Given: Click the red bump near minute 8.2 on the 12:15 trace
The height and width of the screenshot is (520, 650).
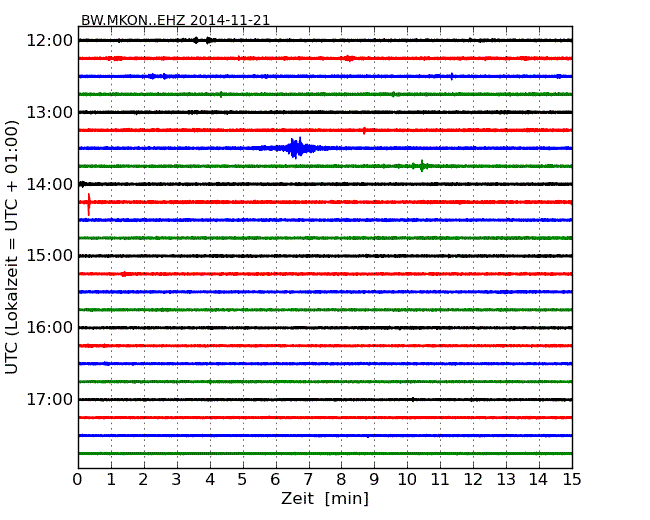Looking at the screenshot, I should (x=349, y=58).
